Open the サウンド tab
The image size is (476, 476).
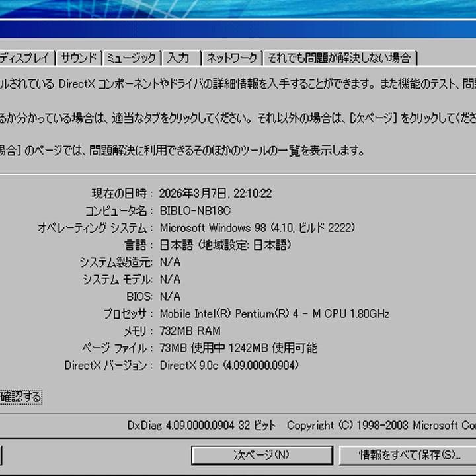[x=79, y=58]
